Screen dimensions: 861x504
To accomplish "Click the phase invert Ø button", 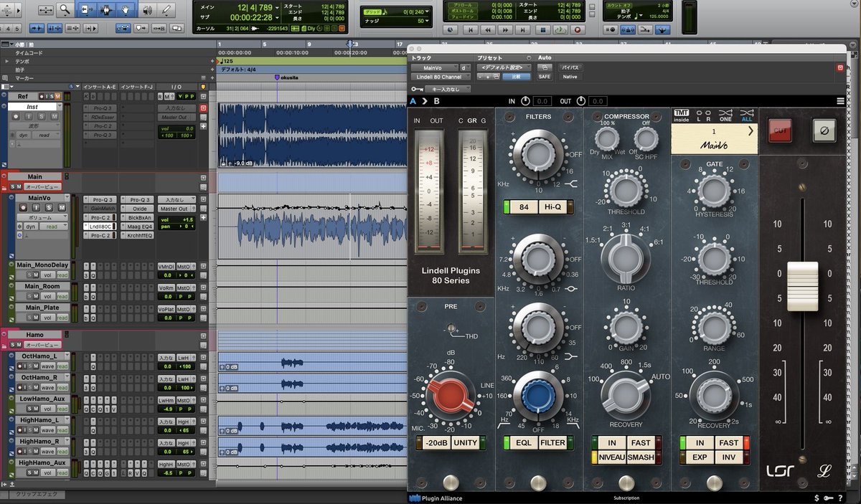I will tap(824, 130).
